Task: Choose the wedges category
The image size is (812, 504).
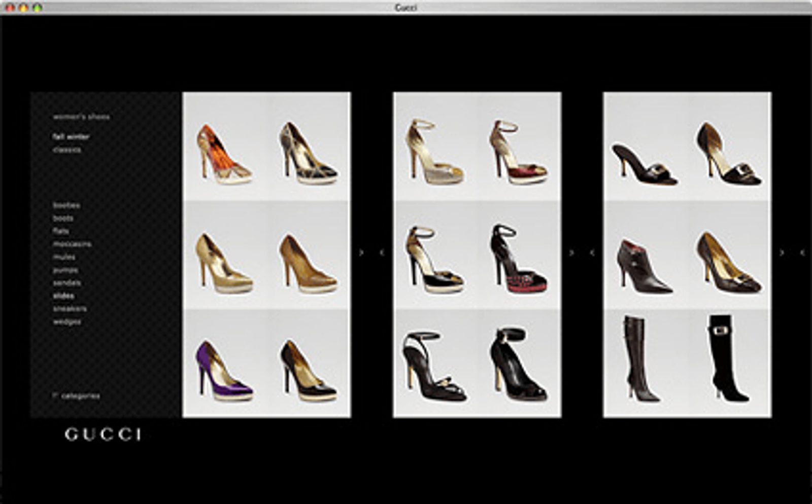Action: tap(67, 321)
